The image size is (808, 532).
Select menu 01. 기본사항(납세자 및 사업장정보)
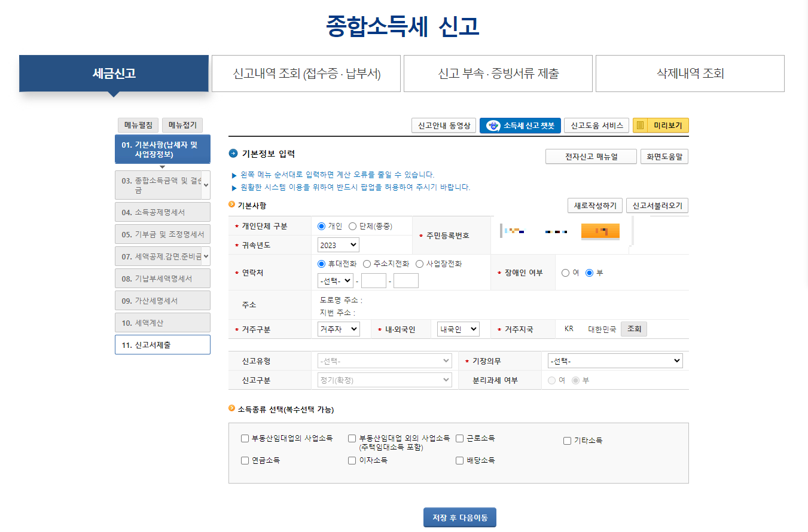pyautogui.click(x=163, y=149)
